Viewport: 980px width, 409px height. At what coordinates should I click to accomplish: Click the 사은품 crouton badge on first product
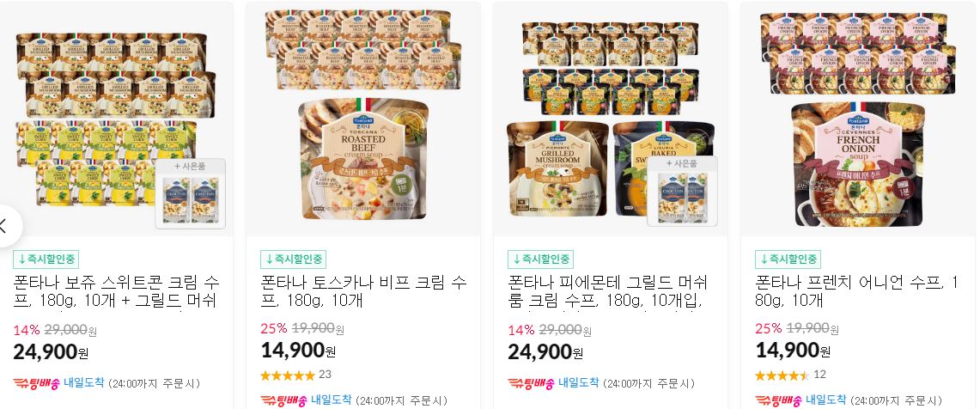pyautogui.click(x=191, y=192)
